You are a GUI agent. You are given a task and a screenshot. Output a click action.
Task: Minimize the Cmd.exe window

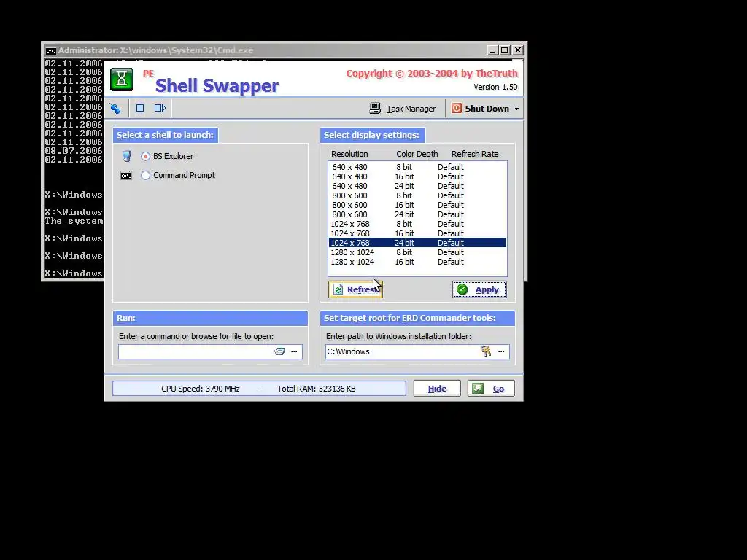click(493, 50)
